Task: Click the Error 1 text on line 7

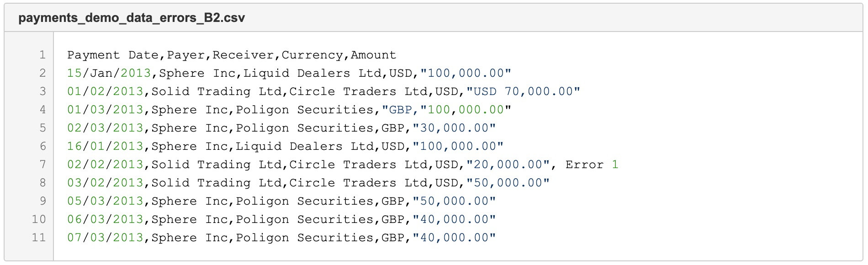Action: pos(592,164)
